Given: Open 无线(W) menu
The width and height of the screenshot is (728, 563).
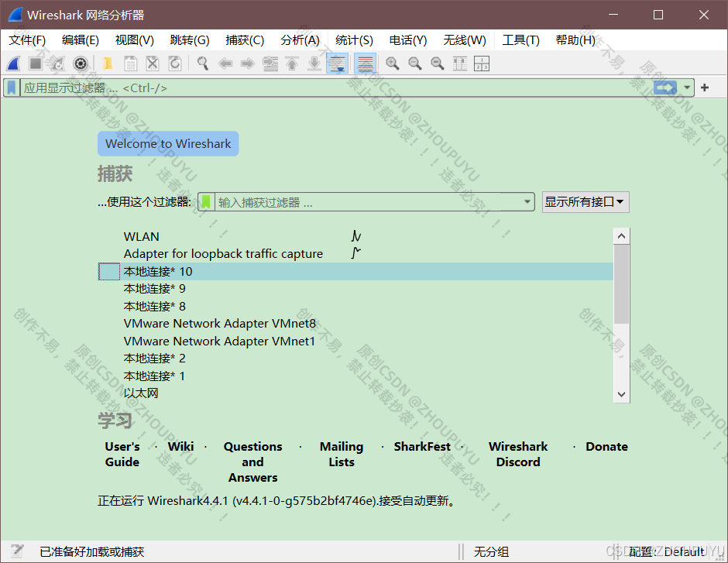Looking at the screenshot, I should coord(464,40).
